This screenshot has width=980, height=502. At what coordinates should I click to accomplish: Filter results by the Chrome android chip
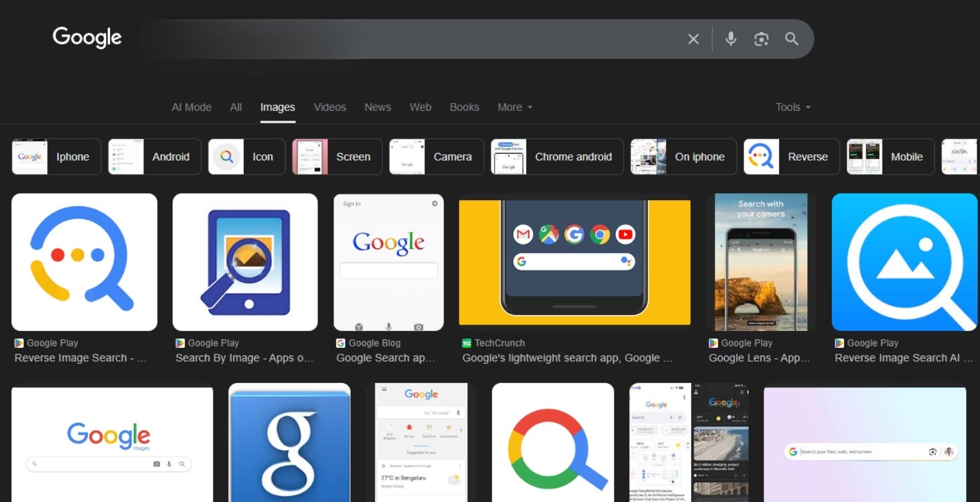[557, 157]
